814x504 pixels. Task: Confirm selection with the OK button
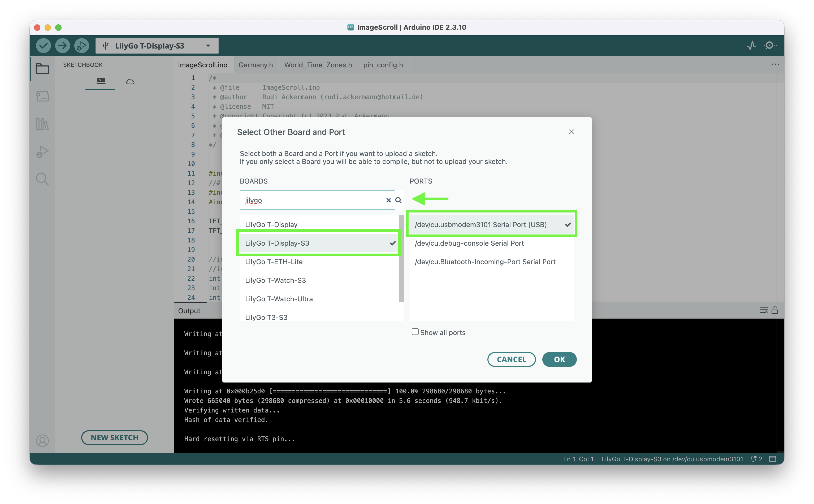tap(559, 359)
